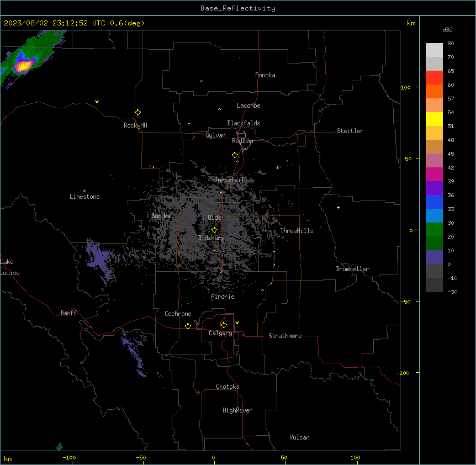Click the Olds label
Image resolution: width=476 pixels, height=465 pixels.
pos(214,218)
